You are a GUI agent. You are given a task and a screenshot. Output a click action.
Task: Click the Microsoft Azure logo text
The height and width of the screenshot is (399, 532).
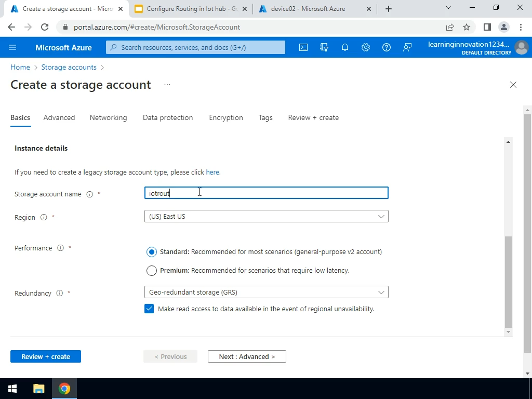coord(63,47)
